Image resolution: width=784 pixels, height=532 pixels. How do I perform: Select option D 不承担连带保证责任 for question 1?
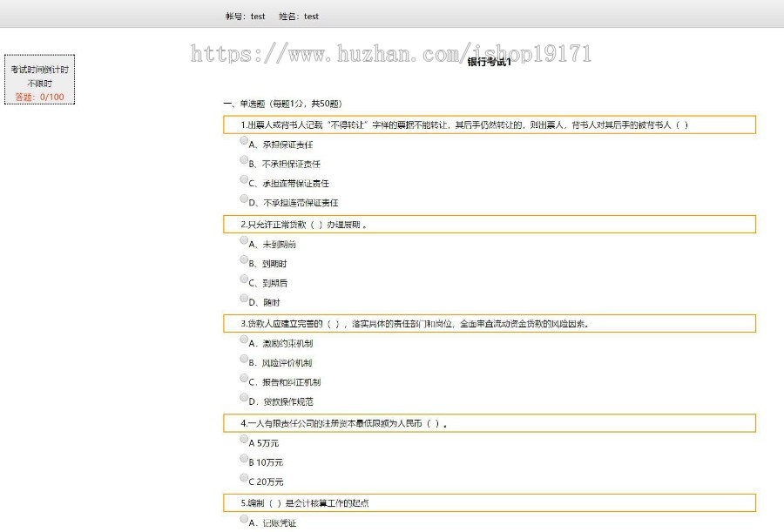click(x=243, y=199)
